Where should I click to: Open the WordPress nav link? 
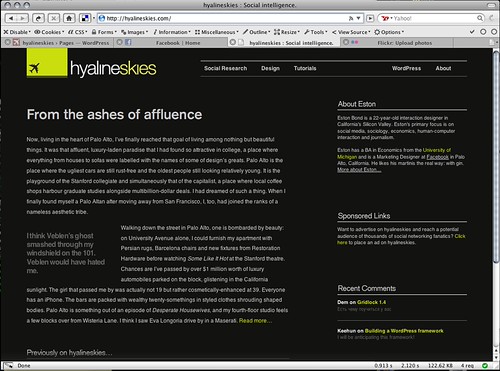406,68
